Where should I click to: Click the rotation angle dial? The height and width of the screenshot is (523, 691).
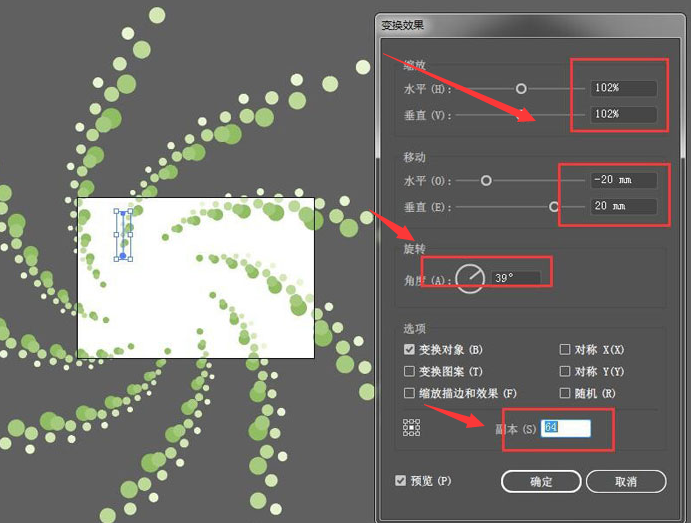pyautogui.click(x=470, y=278)
